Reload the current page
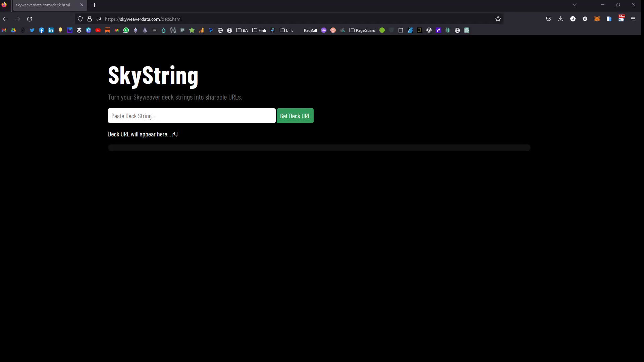Image resolution: width=644 pixels, height=362 pixels. [x=30, y=19]
